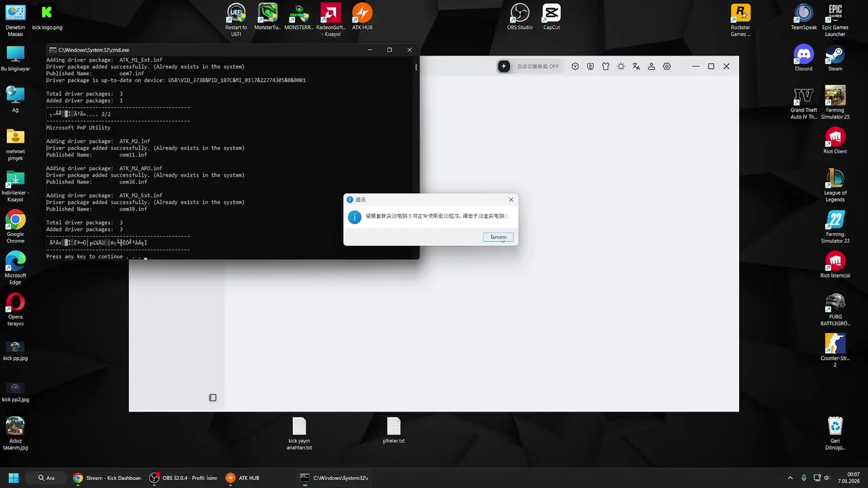Switch to Stream - Kick Dashboard Chrome taskbar item

108,478
